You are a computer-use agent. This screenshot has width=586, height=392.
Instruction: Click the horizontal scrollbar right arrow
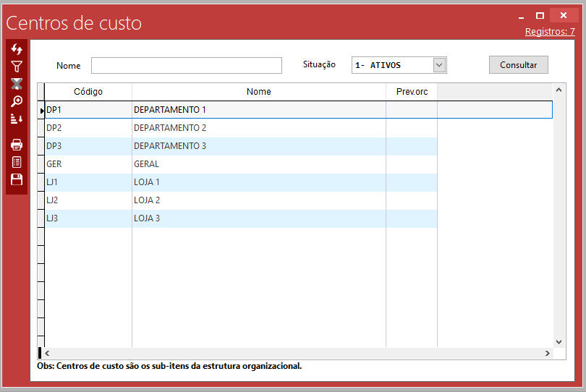[x=548, y=353]
